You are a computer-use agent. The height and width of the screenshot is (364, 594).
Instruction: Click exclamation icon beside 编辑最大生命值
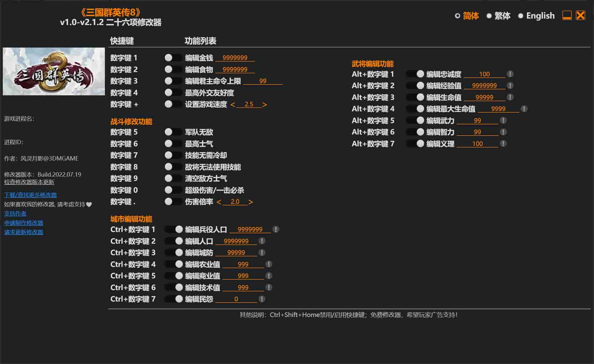[524, 109]
